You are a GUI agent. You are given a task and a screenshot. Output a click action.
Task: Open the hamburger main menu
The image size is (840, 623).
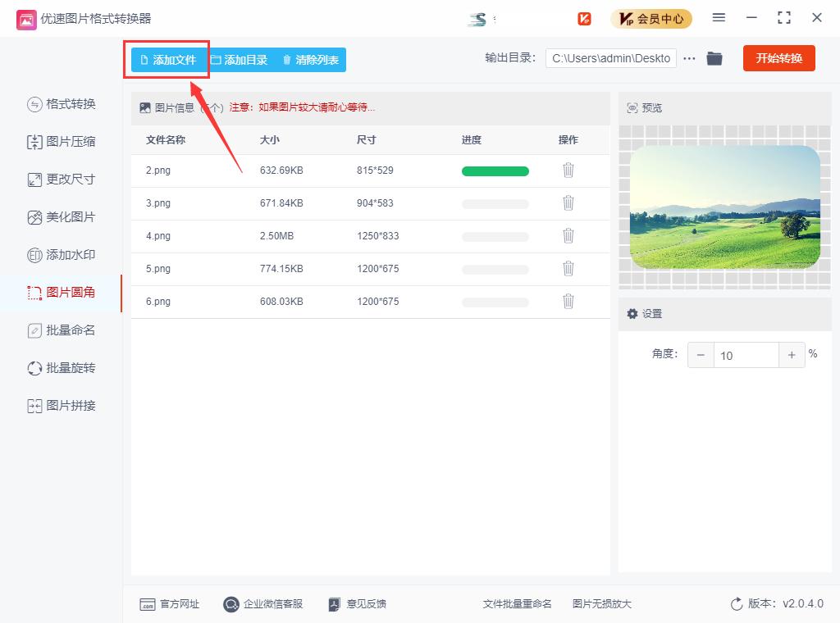click(719, 18)
